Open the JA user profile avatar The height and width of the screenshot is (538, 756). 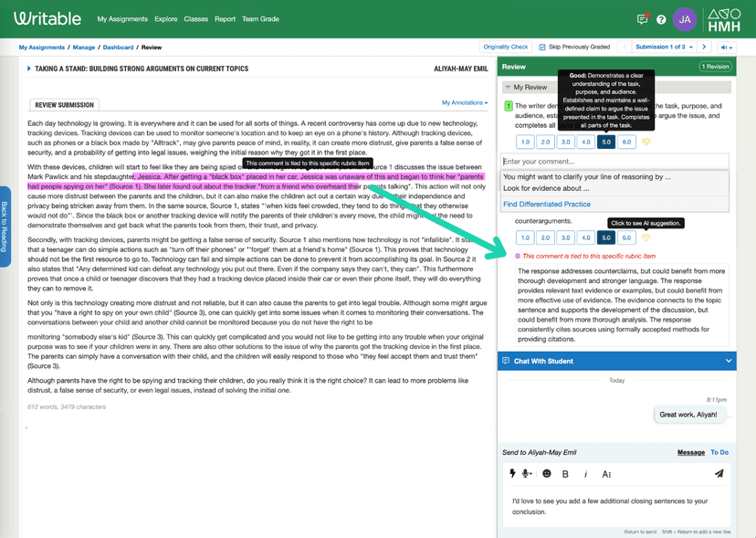(x=686, y=19)
